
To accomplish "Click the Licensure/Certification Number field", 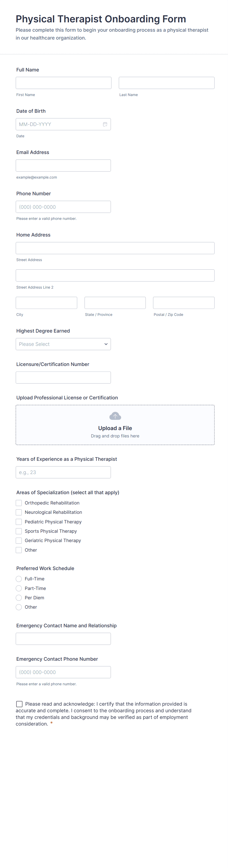I will [x=63, y=378].
